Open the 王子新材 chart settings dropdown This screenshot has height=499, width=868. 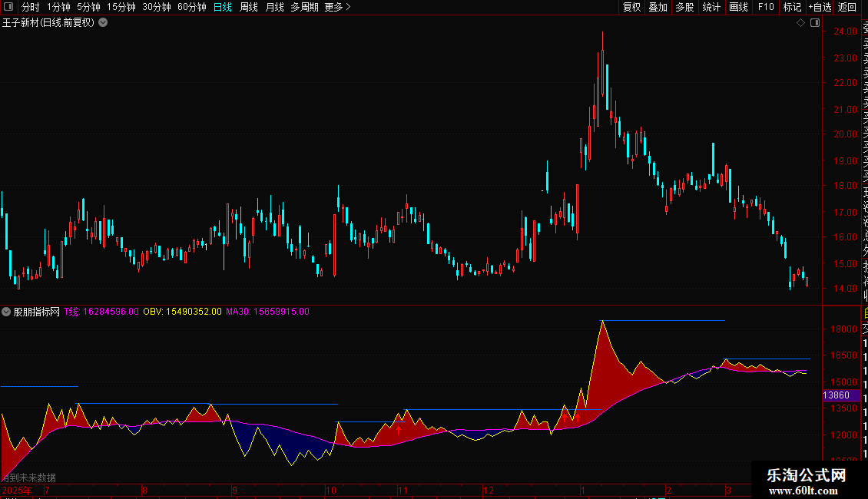(x=103, y=23)
